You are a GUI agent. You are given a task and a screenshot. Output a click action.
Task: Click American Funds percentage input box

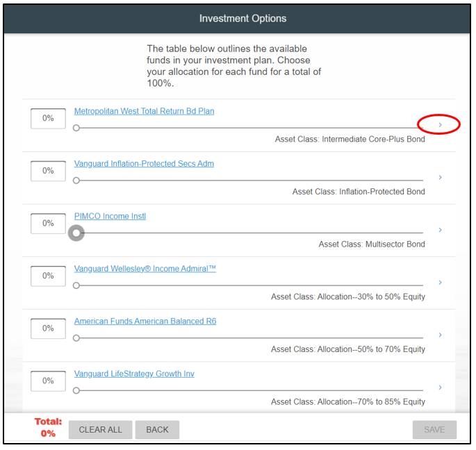click(x=48, y=328)
